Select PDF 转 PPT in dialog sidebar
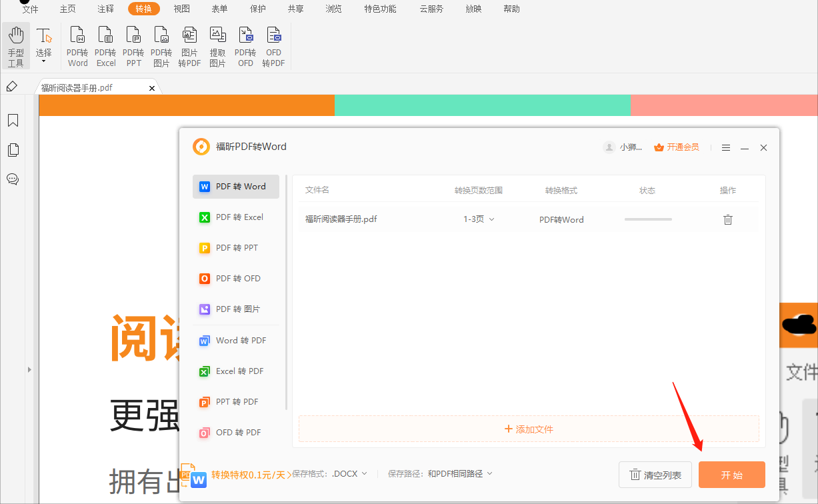 click(x=235, y=247)
